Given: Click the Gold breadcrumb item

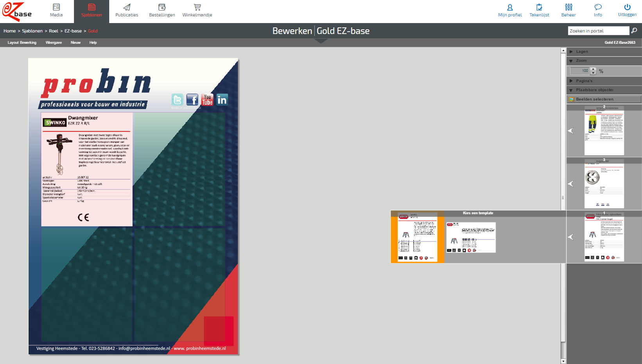Looking at the screenshot, I should coord(93,31).
